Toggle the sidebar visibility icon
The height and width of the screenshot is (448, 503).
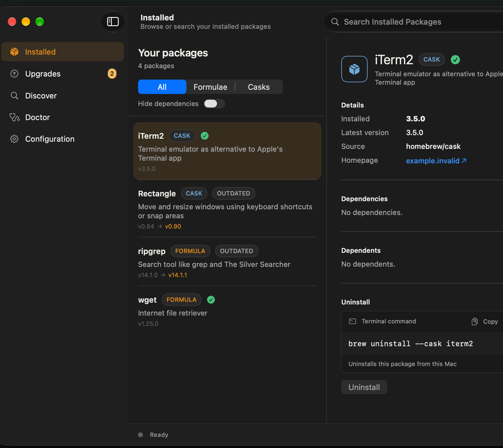click(x=113, y=22)
